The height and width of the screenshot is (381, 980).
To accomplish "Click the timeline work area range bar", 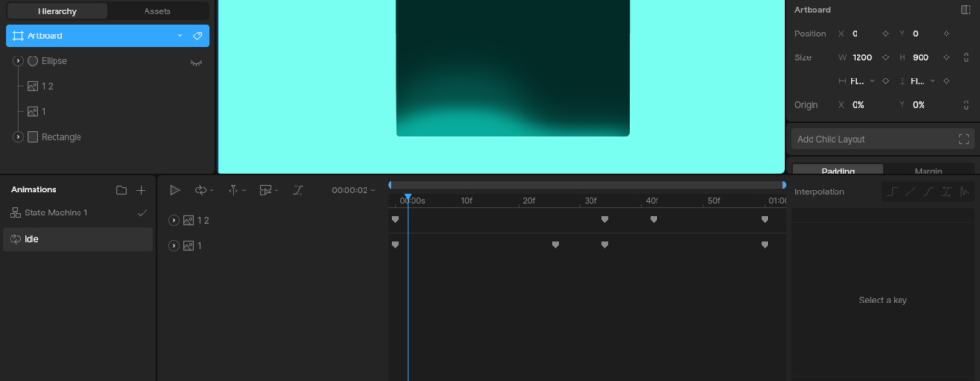I will (x=587, y=185).
